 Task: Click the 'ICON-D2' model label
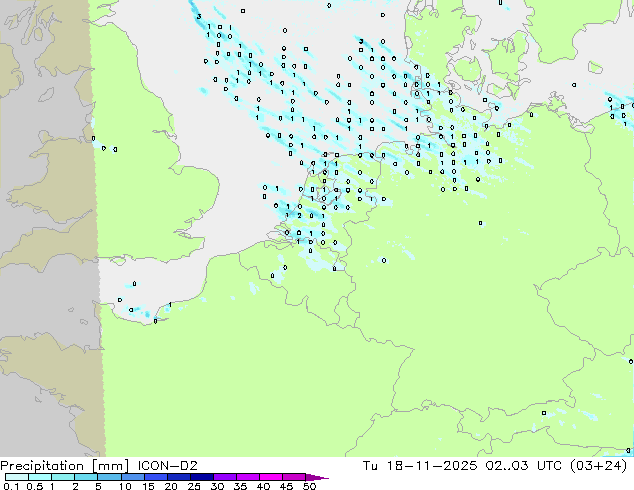[167, 465]
